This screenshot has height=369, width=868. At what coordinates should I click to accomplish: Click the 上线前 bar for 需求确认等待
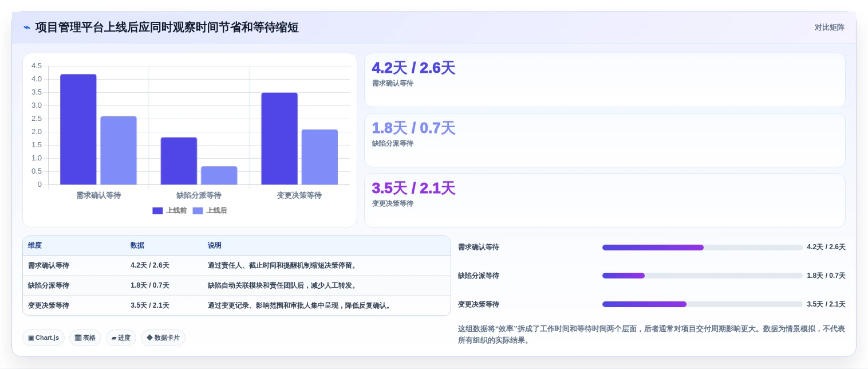click(78, 129)
